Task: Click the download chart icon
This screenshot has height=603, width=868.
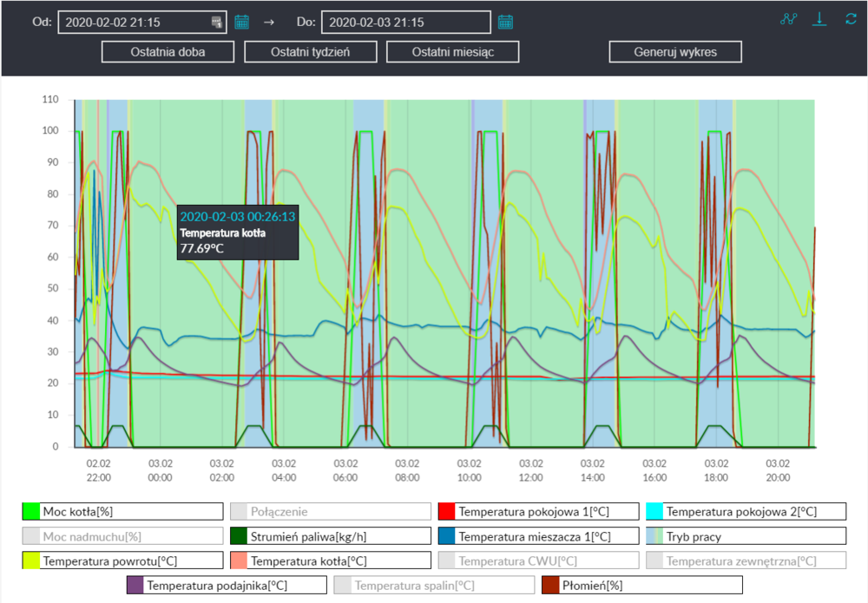Action: tap(819, 19)
